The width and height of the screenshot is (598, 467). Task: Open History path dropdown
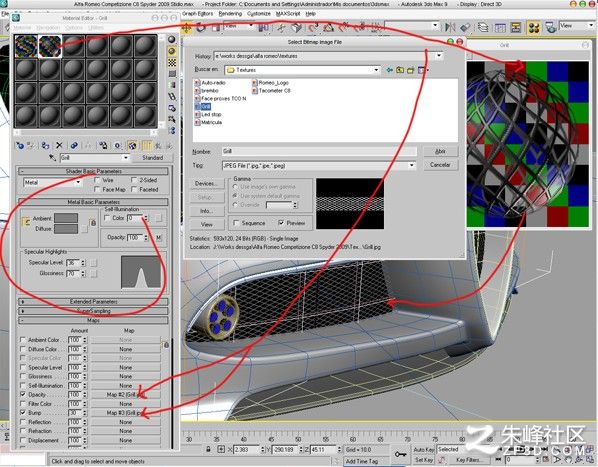(x=439, y=56)
